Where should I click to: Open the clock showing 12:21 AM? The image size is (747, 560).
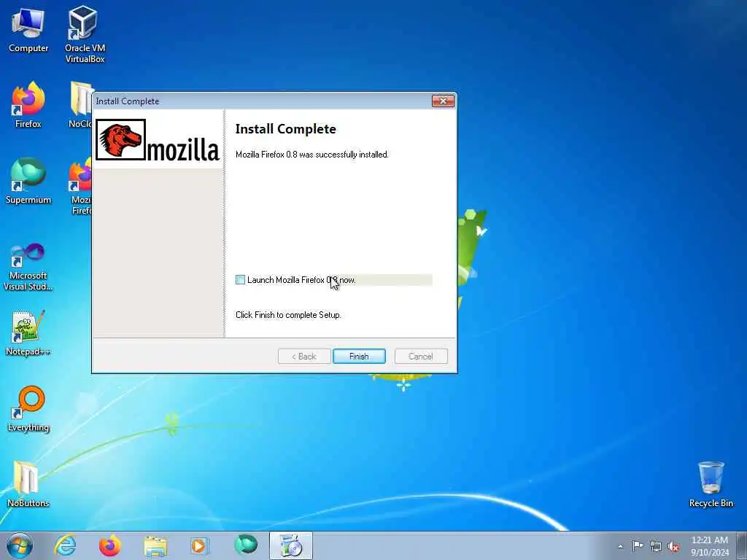(x=710, y=545)
